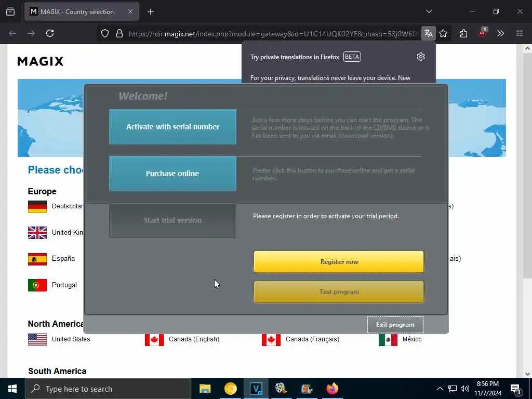
Task: Choose Canada (Français) link
Action: click(x=312, y=339)
